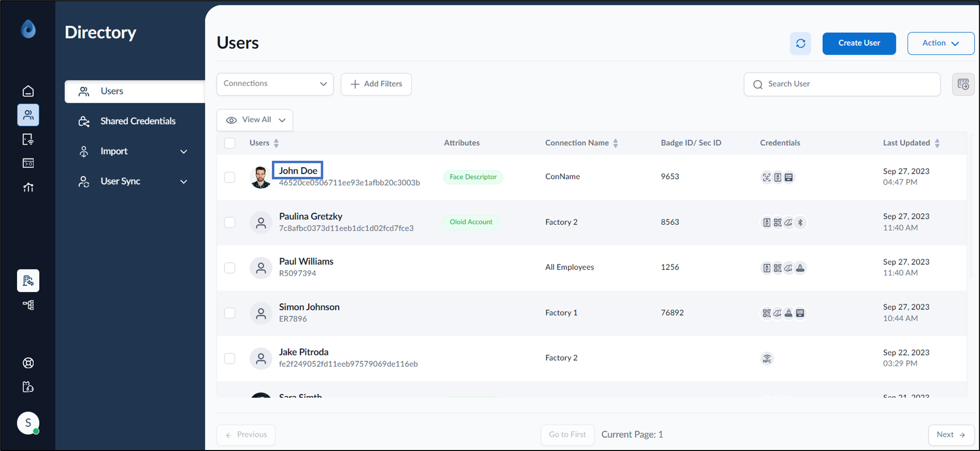Select the John Doe row checkbox

(229, 177)
